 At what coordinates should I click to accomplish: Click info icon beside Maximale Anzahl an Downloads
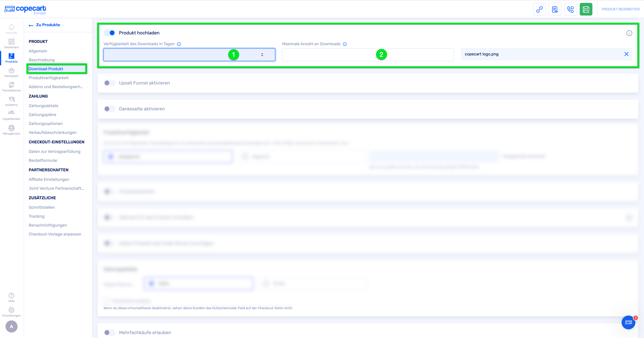pos(345,44)
